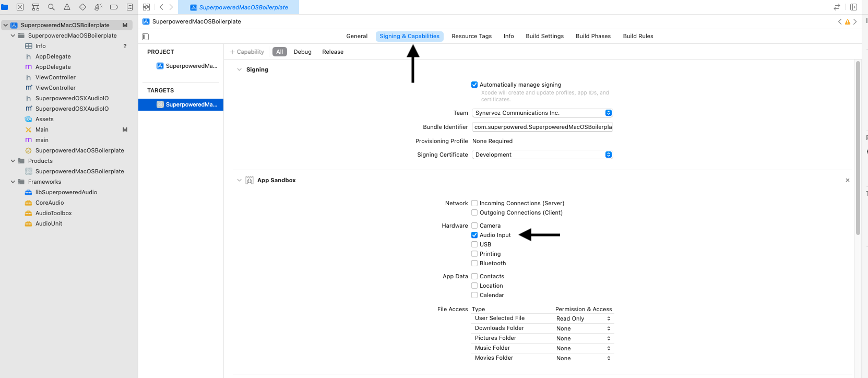
Task: Collapse the Products group
Action: click(x=13, y=161)
